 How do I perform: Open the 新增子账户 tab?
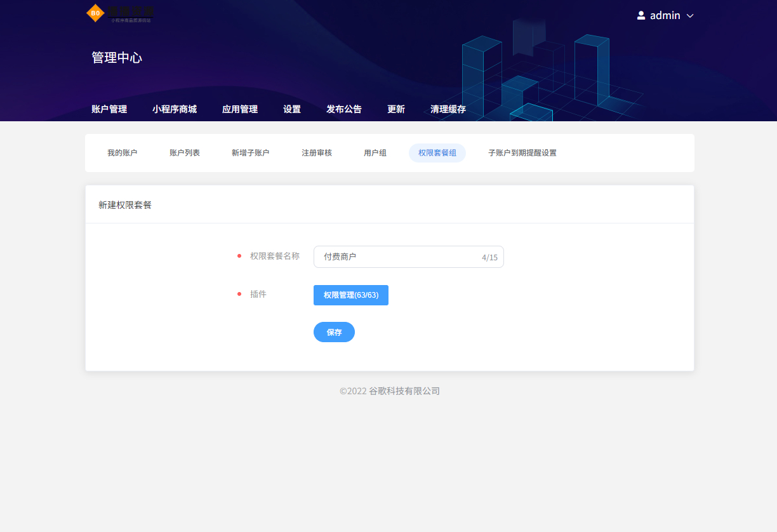pos(250,152)
